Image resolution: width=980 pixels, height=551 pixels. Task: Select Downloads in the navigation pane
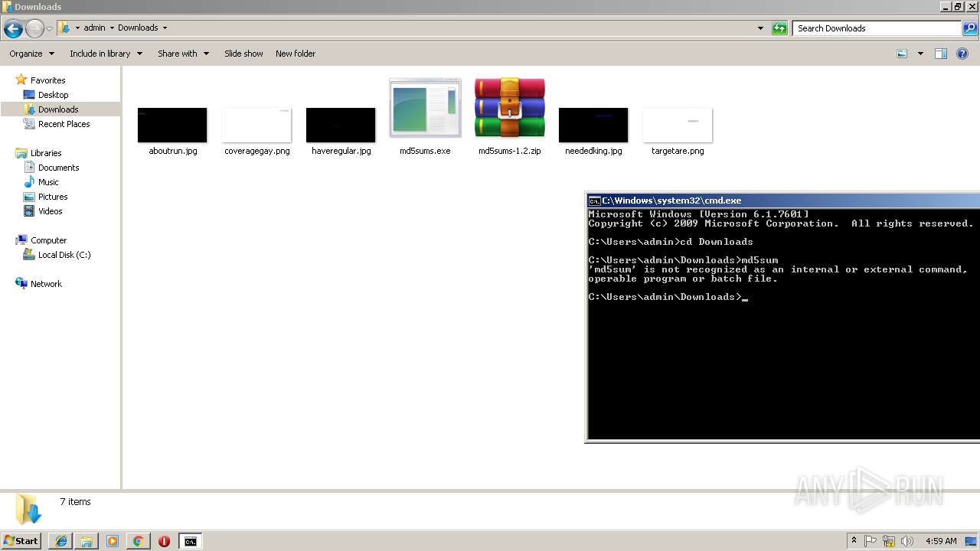click(58, 109)
